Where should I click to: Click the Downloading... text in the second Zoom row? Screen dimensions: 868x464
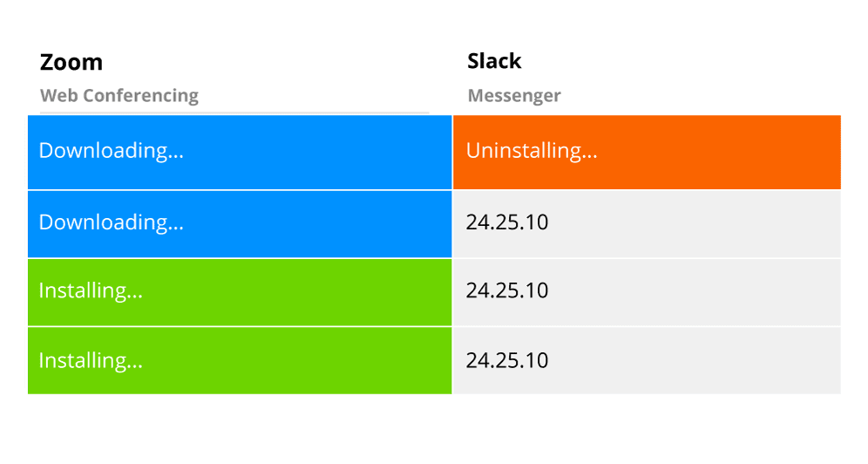click(x=111, y=222)
